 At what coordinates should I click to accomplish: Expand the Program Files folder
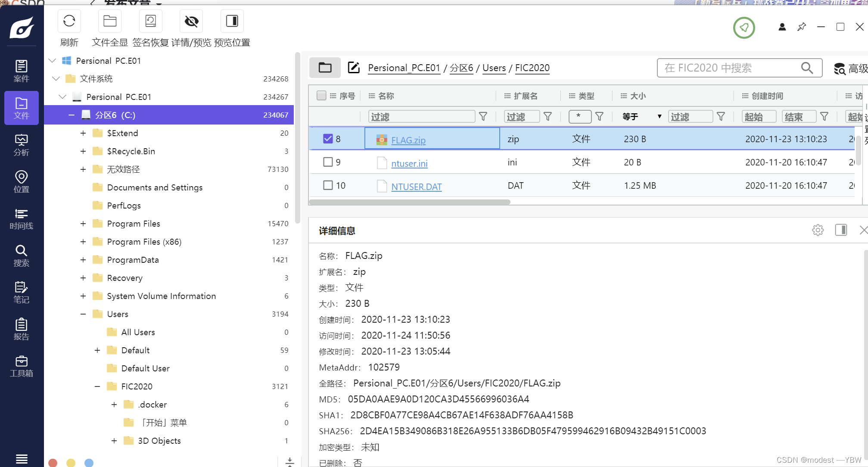(83, 224)
